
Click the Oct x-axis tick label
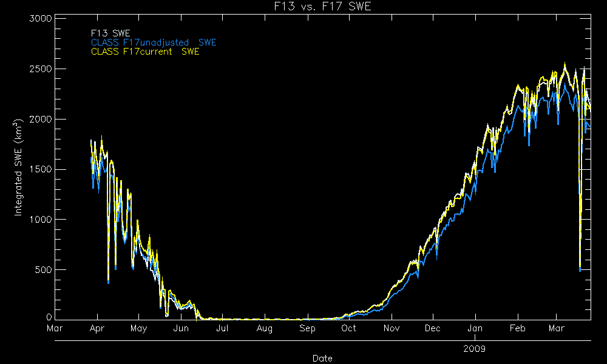pos(348,329)
